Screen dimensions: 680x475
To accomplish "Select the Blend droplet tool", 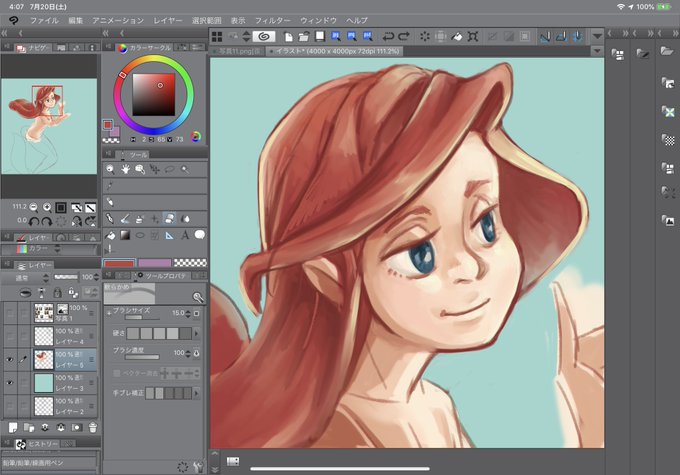I will (185, 218).
